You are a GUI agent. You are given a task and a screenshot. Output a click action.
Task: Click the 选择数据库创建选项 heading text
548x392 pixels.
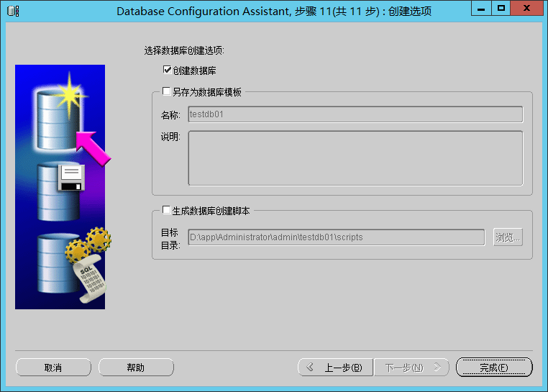pyautogui.click(x=184, y=50)
